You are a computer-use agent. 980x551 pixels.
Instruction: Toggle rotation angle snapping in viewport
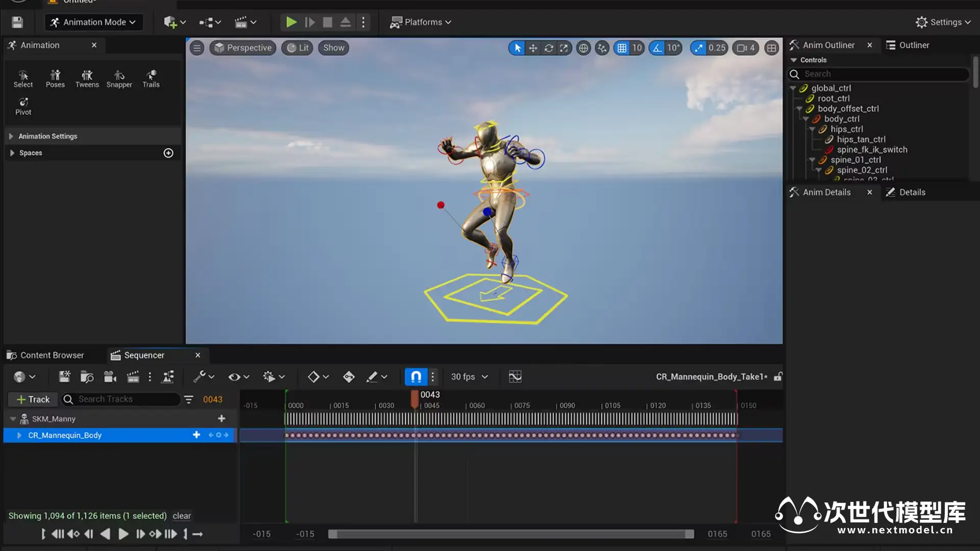[657, 48]
